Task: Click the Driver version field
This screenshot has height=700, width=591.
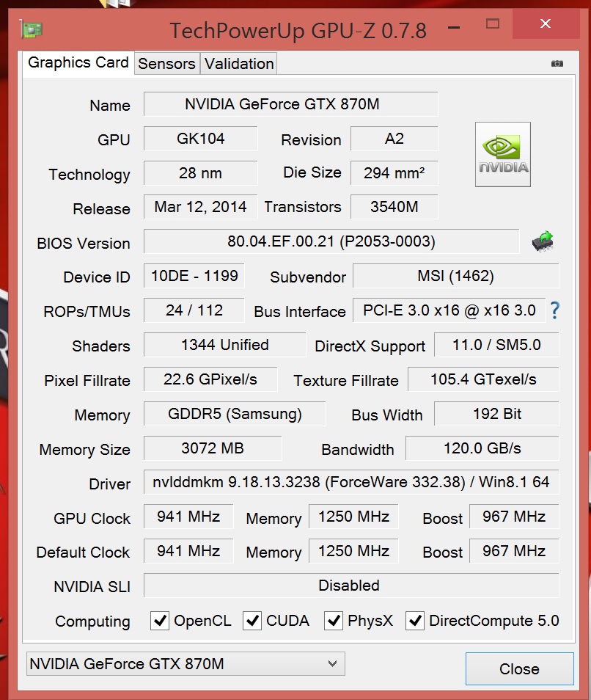Action: point(350,483)
